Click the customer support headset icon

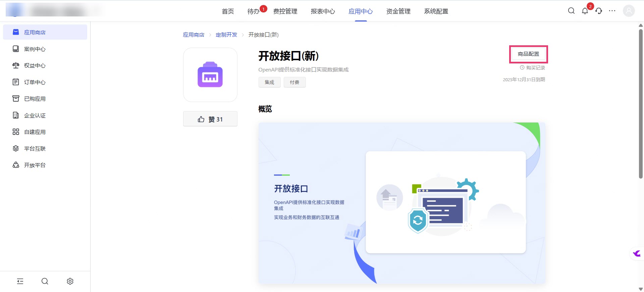click(x=599, y=11)
